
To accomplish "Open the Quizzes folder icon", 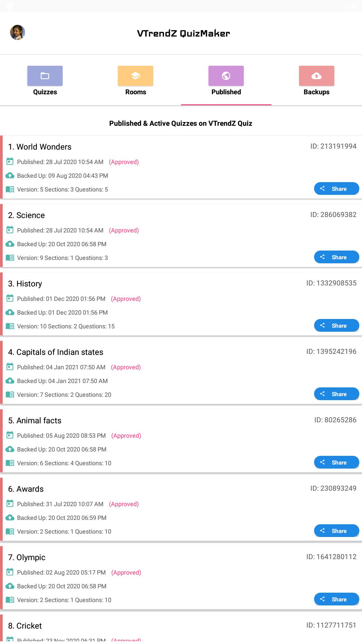I will [x=45, y=76].
